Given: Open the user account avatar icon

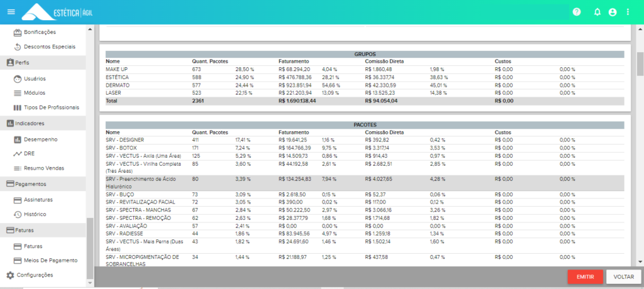Looking at the screenshot, I should click(613, 12).
